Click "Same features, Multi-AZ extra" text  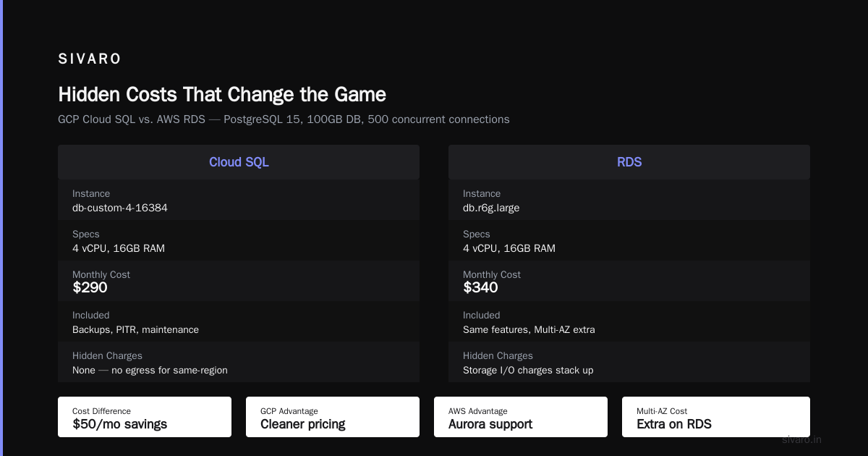point(529,329)
